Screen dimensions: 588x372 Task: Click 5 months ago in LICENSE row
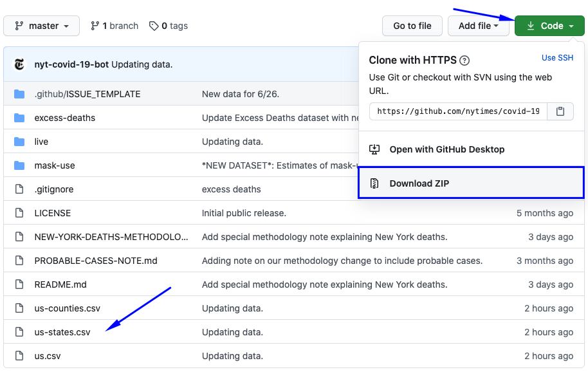click(x=545, y=213)
